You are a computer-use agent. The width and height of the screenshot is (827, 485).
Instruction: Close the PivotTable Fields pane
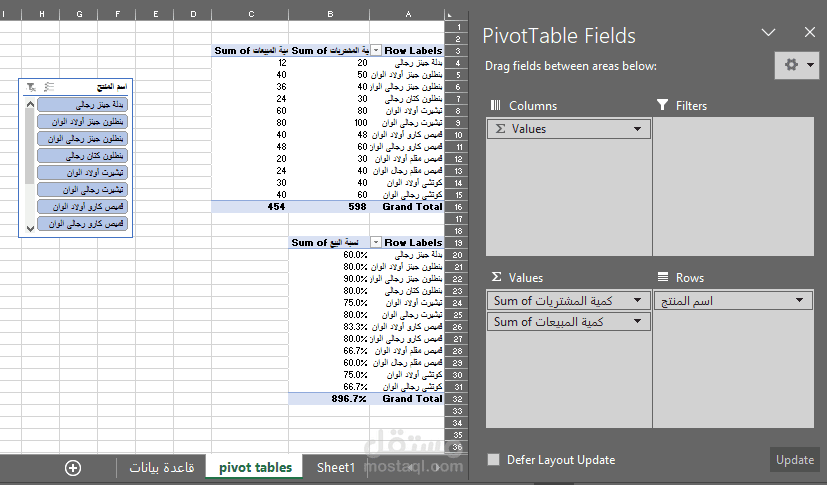point(810,32)
